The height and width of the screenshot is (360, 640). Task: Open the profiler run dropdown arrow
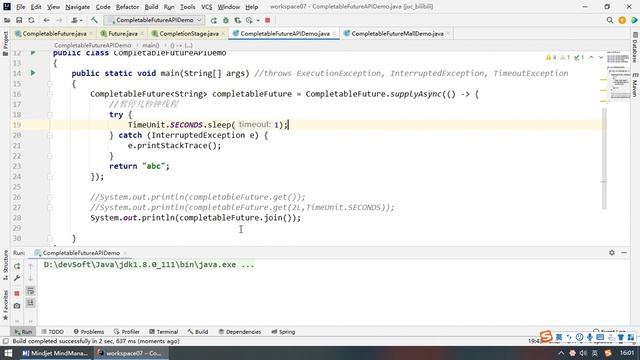tap(258, 20)
